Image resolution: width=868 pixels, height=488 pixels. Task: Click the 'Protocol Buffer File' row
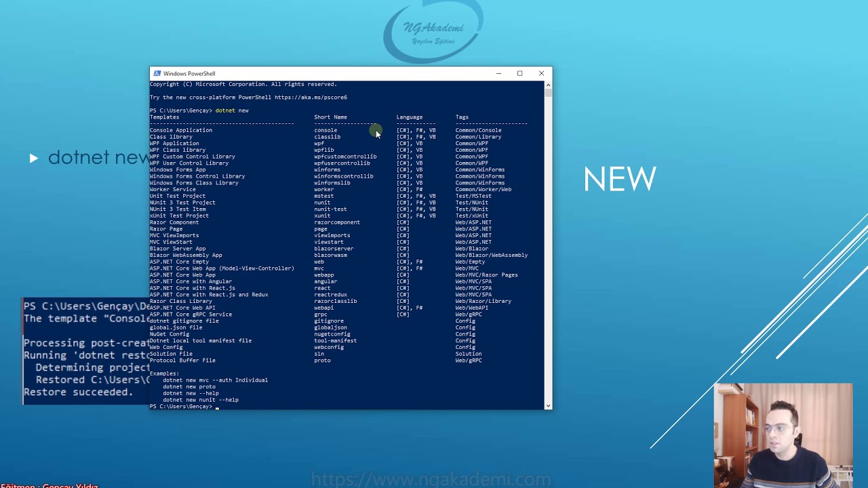[x=338, y=361]
